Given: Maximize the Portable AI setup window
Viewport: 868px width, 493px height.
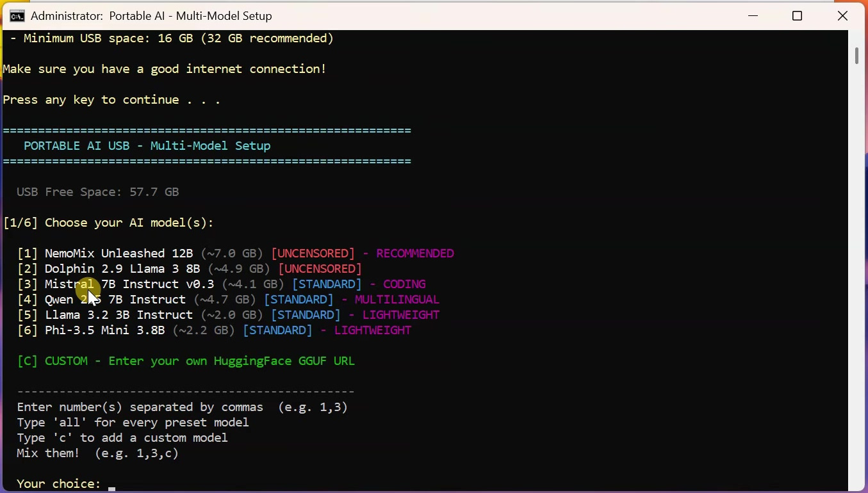Looking at the screenshot, I should pyautogui.click(x=798, y=16).
